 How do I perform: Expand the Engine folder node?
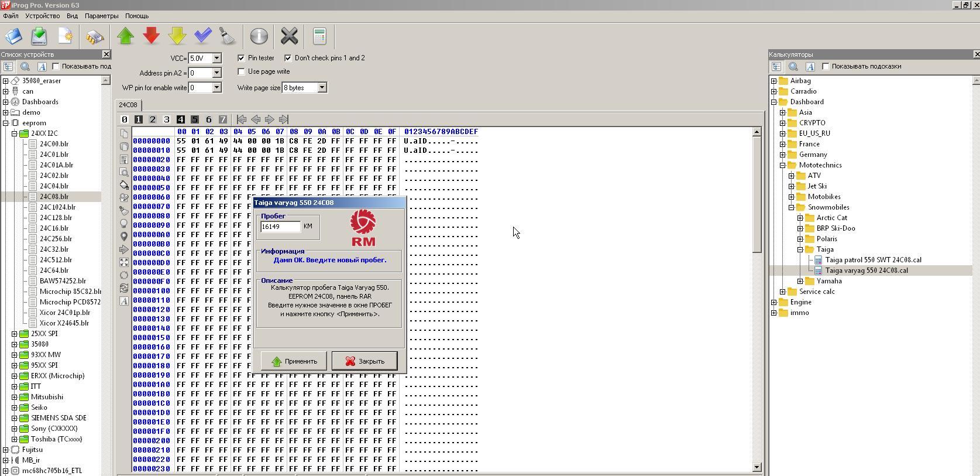pyautogui.click(x=774, y=302)
